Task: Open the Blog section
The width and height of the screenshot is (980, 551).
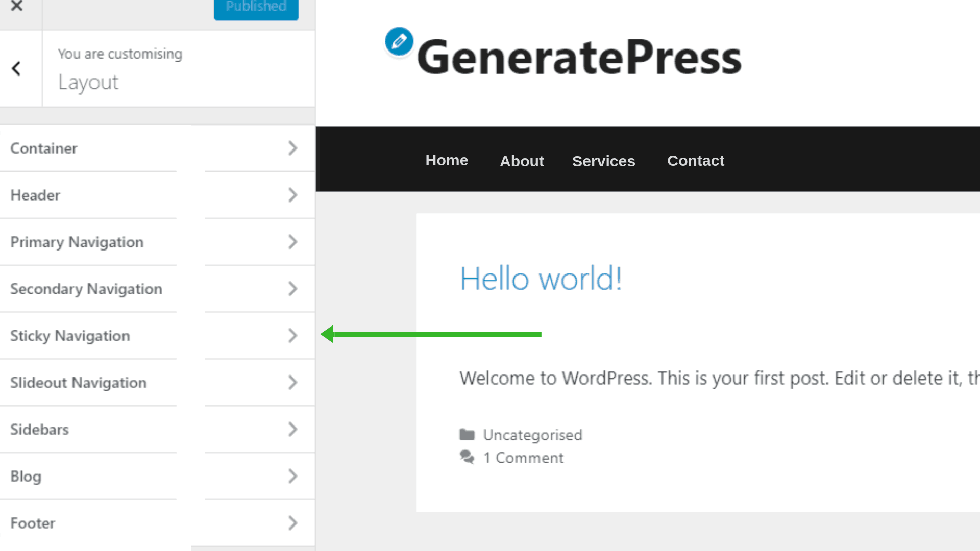Action: point(157,477)
